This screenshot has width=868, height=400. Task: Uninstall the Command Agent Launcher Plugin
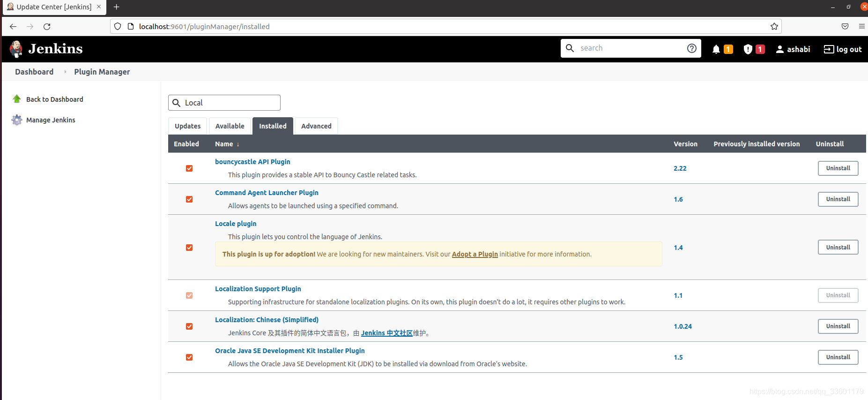pos(838,199)
